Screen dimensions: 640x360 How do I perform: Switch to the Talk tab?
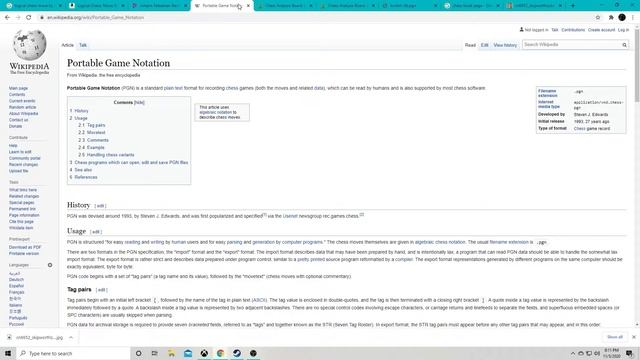(x=83, y=45)
